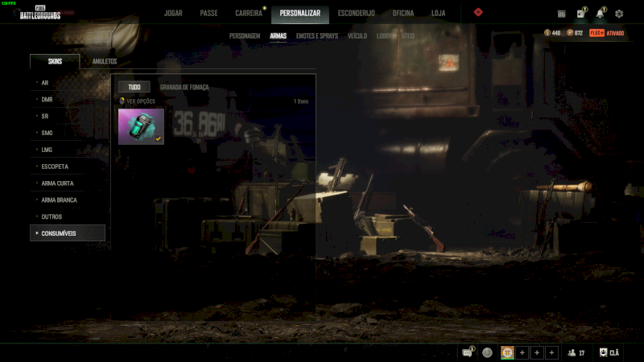The height and width of the screenshot is (362, 644).
Task: Click the round radio disc icon in bottom bar
Action: 487,352
